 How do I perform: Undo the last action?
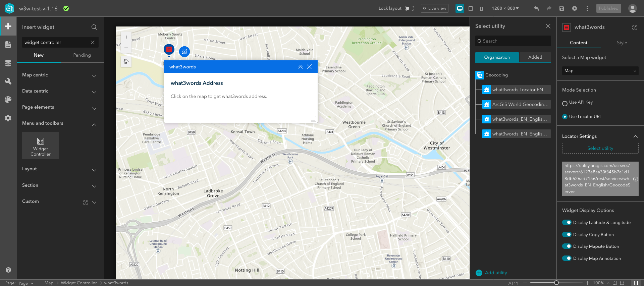tap(536, 8)
